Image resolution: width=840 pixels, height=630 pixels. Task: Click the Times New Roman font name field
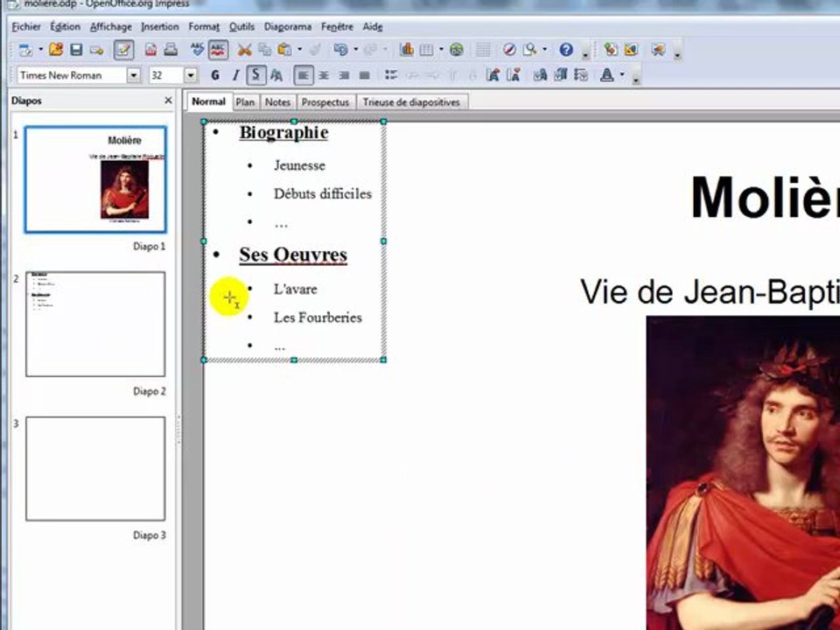(x=72, y=75)
